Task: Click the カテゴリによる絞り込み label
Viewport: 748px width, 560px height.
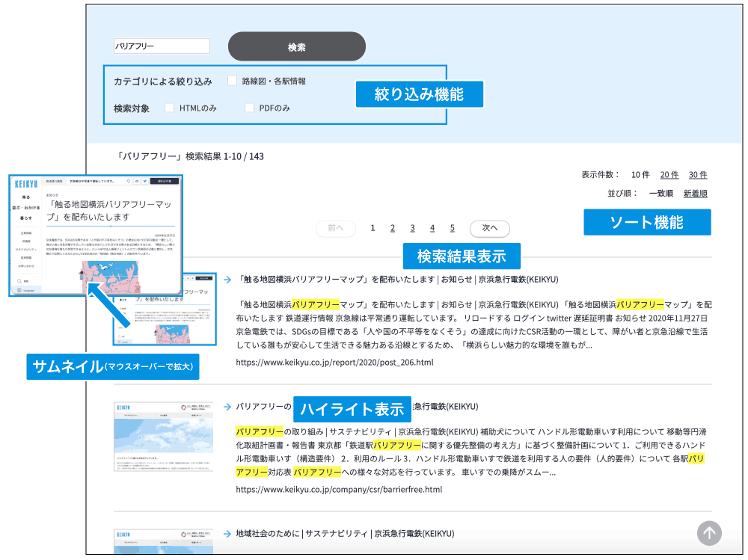Action: 162,81
